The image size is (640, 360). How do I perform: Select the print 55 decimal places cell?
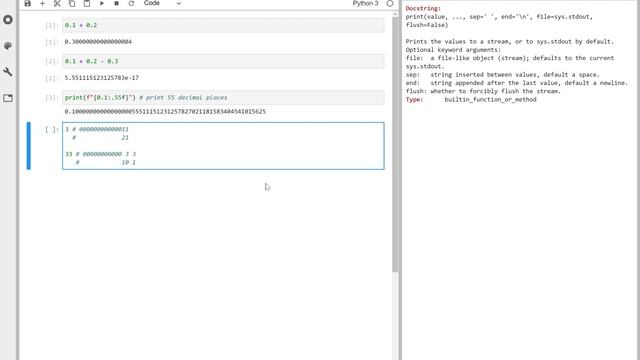coord(223,98)
